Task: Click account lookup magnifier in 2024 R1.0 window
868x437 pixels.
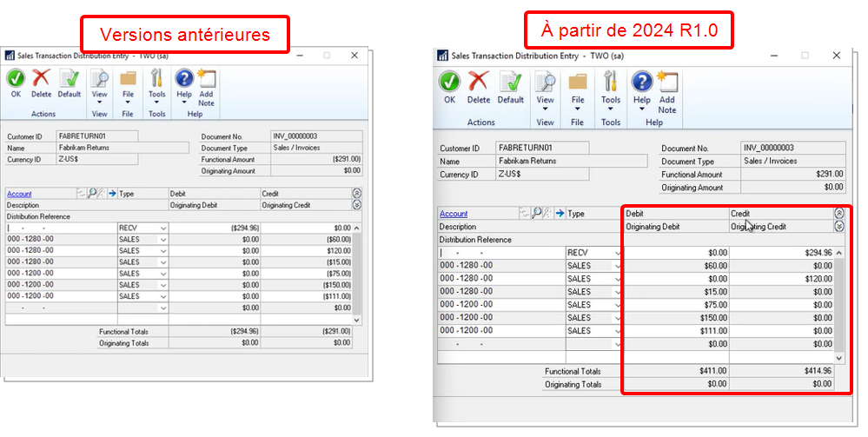Action: [536, 213]
